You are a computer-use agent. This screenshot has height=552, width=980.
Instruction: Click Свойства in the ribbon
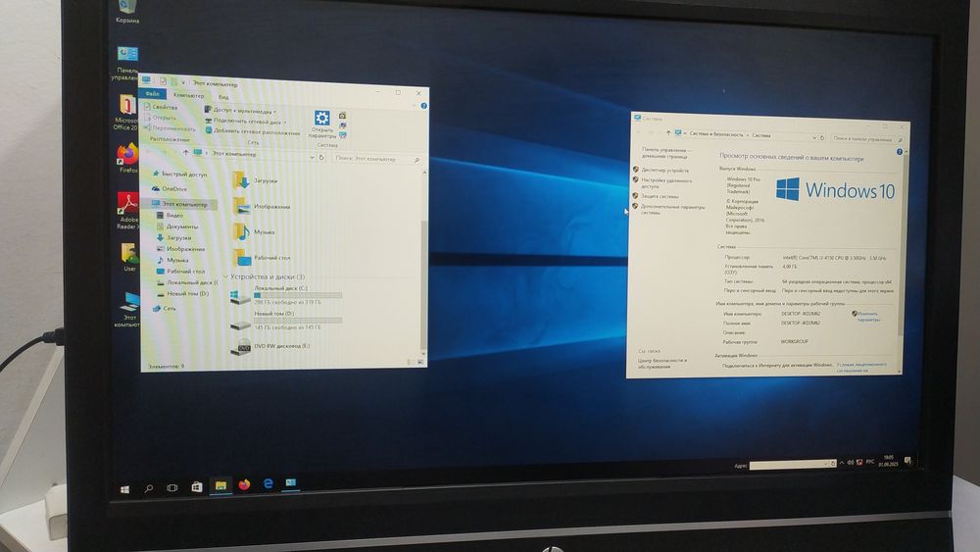point(161,107)
